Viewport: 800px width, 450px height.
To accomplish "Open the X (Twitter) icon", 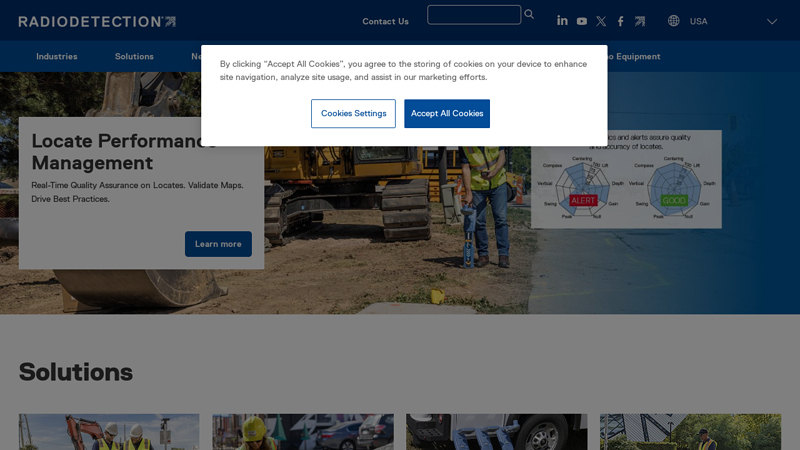I will tap(601, 21).
